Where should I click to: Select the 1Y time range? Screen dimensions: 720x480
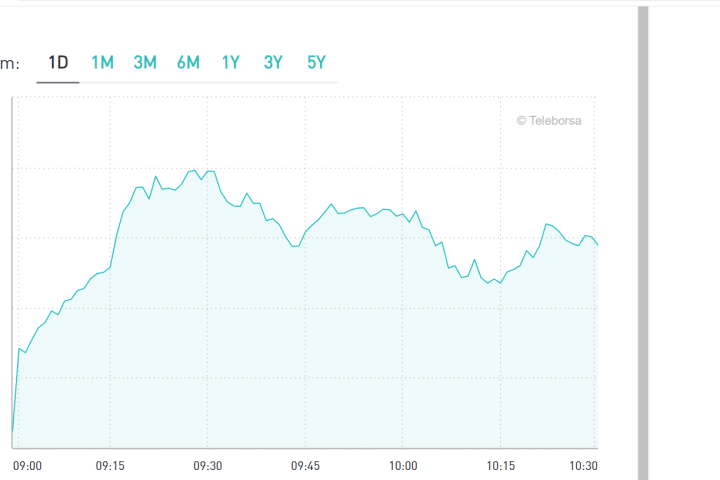pyautogui.click(x=231, y=62)
